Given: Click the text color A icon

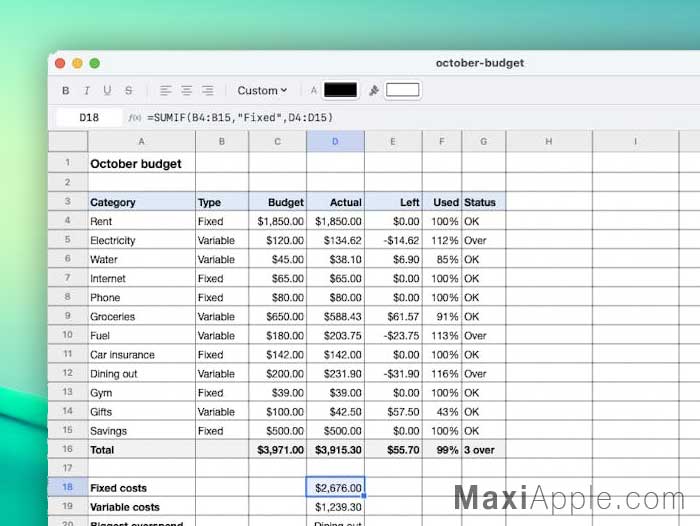Looking at the screenshot, I should click(x=313, y=91).
